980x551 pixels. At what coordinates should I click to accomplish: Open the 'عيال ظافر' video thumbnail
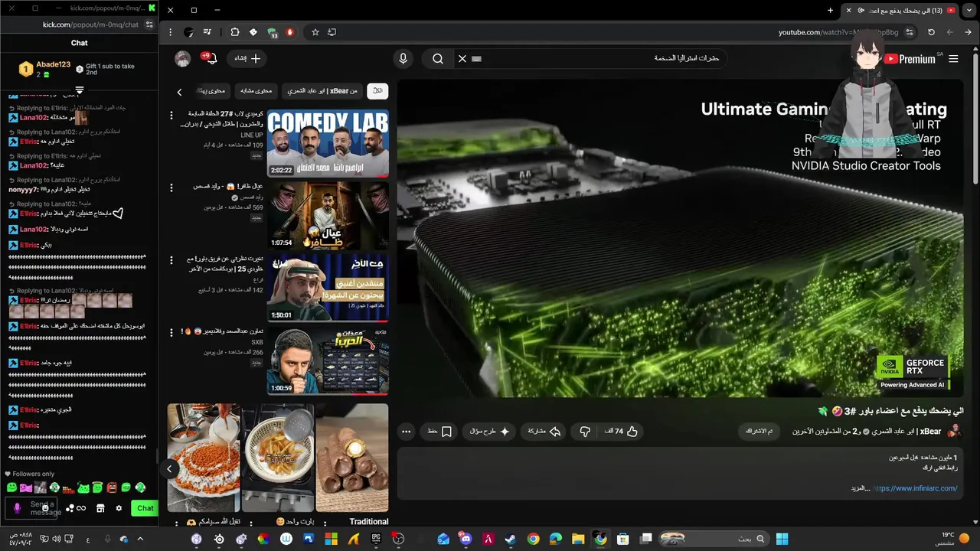point(328,215)
